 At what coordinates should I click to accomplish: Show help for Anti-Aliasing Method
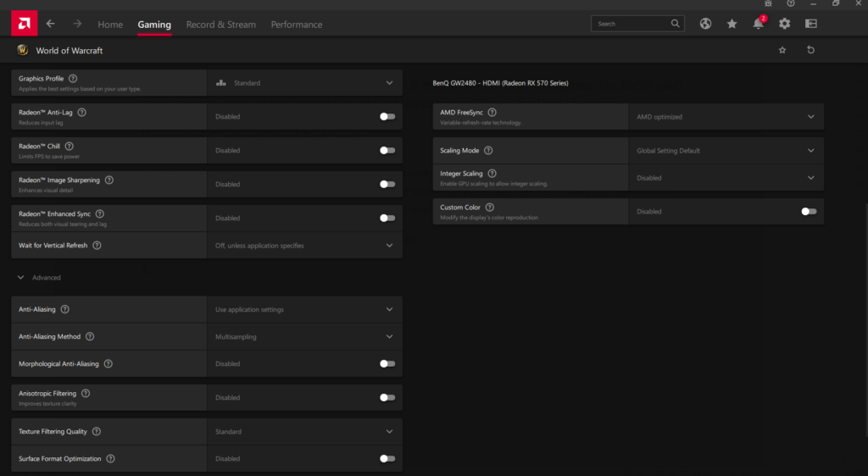click(x=90, y=336)
